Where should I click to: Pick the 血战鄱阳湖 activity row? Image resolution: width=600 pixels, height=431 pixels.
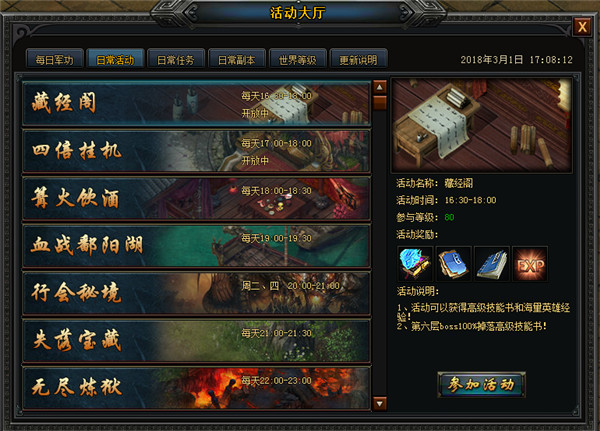point(196,246)
